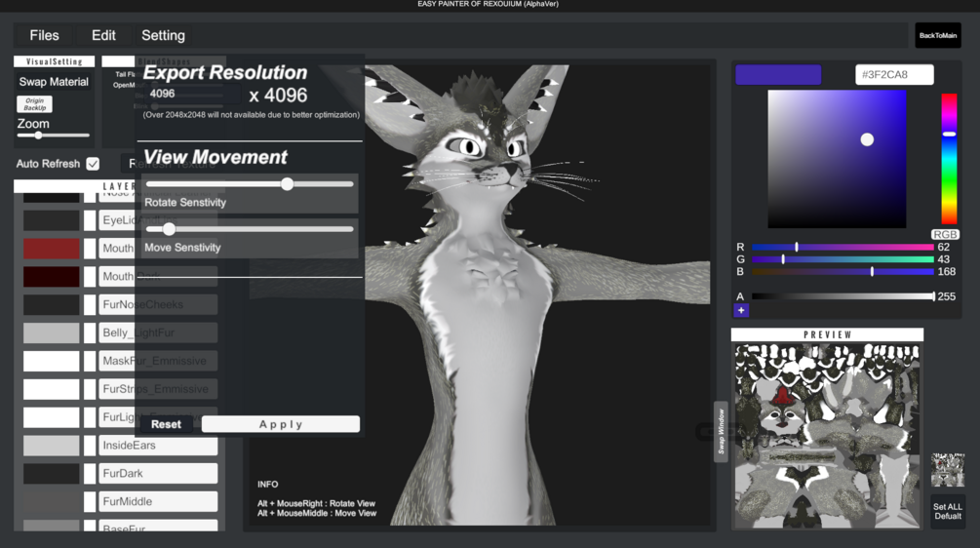Viewport: 980px width, 548px height.
Task: Select the red Mouth layer color swatch
Action: 52,249
